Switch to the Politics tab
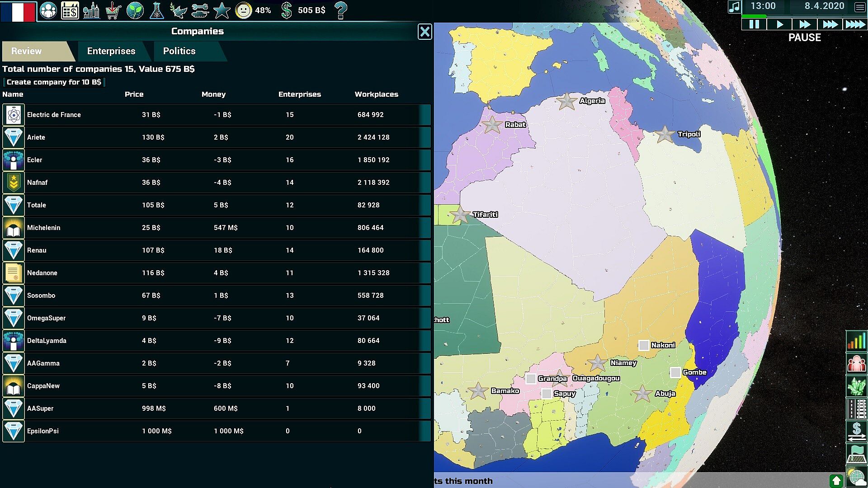This screenshot has width=868, height=488. (x=179, y=51)
